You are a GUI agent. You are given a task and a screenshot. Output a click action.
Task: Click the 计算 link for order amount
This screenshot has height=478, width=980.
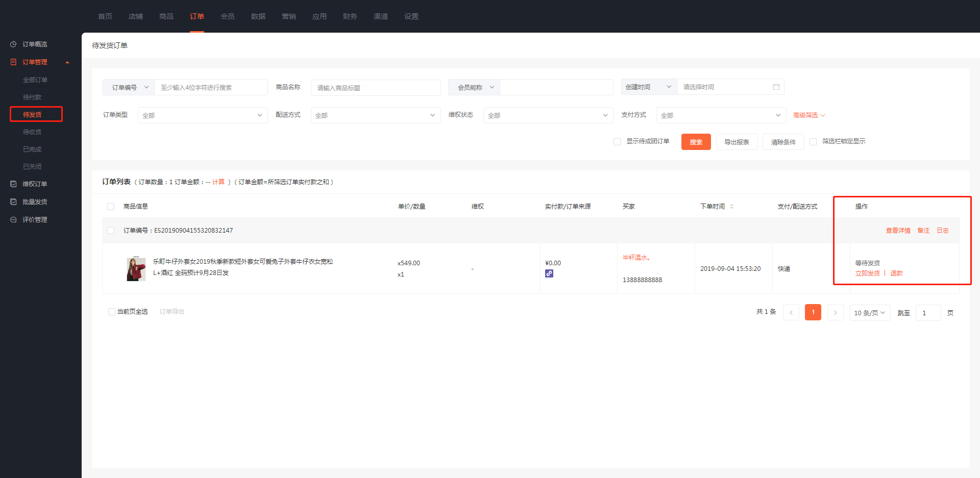[218, 182]
